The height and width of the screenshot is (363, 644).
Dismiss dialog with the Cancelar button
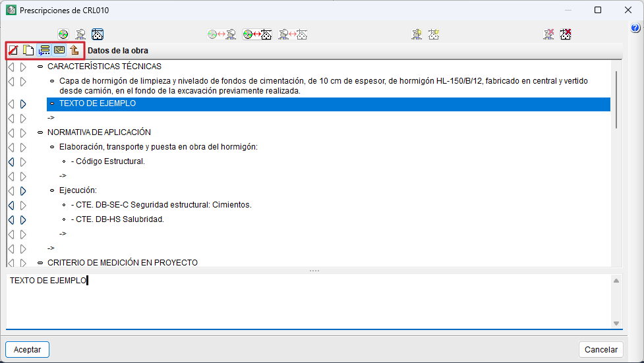(x=601, y=349)
